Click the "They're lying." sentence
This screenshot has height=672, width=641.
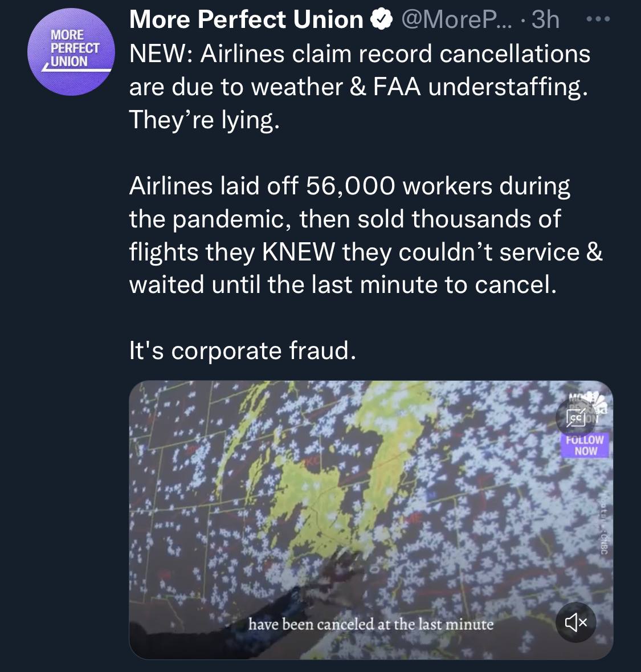tap(205, 120)
